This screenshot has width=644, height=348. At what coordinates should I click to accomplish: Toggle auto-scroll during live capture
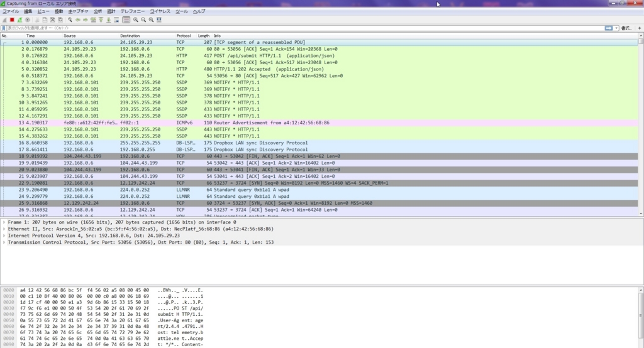(116, 19)
